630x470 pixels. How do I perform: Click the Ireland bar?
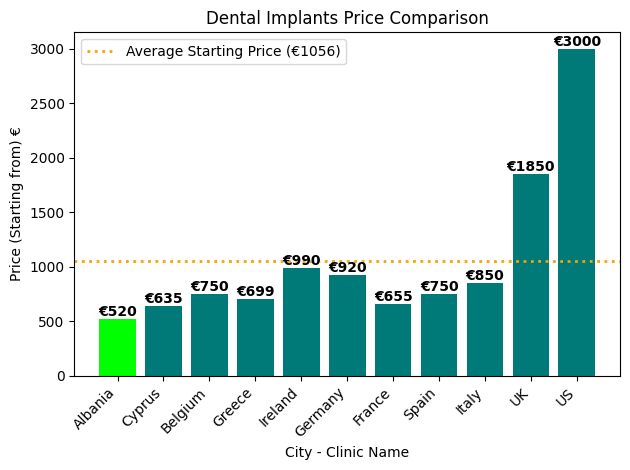(x=301, y=322)
